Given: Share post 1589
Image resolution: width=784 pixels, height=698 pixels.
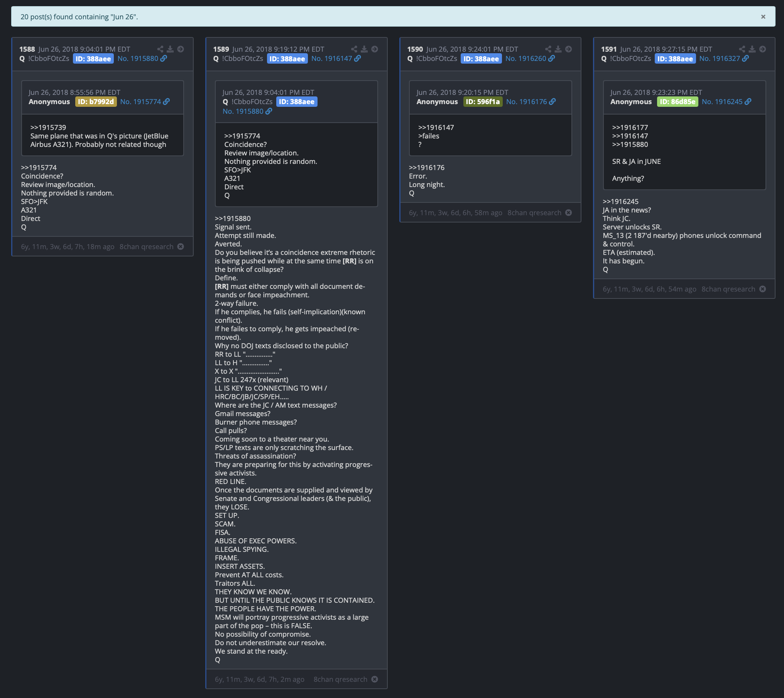Looking at the screenshot, I should click(x=354, y=49).
